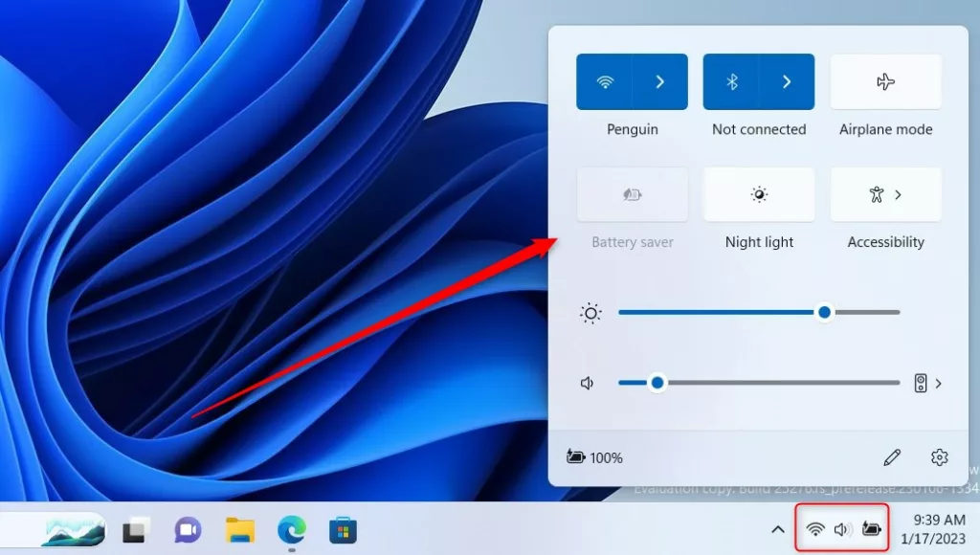This screenshot has width=980, height=555.
Task: Select a sound output device icon
Action: tap(920, 383)
